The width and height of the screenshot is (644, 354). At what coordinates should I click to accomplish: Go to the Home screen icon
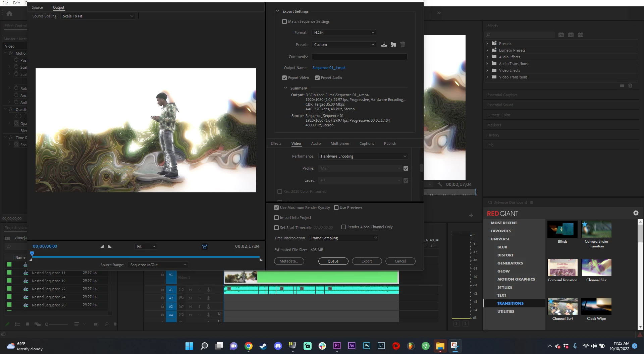[x=9, y=13]
